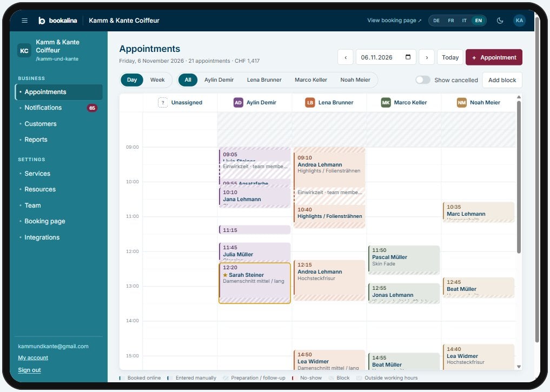Open My account link

[33, 357]
